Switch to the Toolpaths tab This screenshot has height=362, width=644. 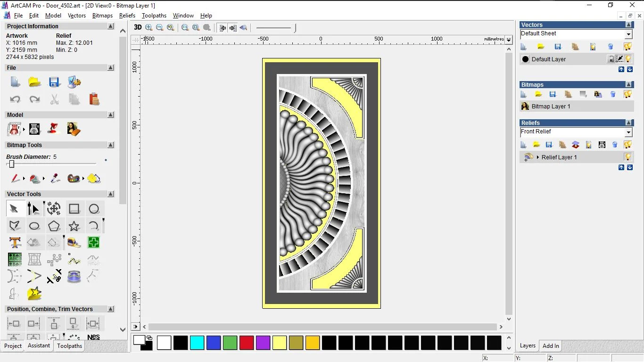69,346
